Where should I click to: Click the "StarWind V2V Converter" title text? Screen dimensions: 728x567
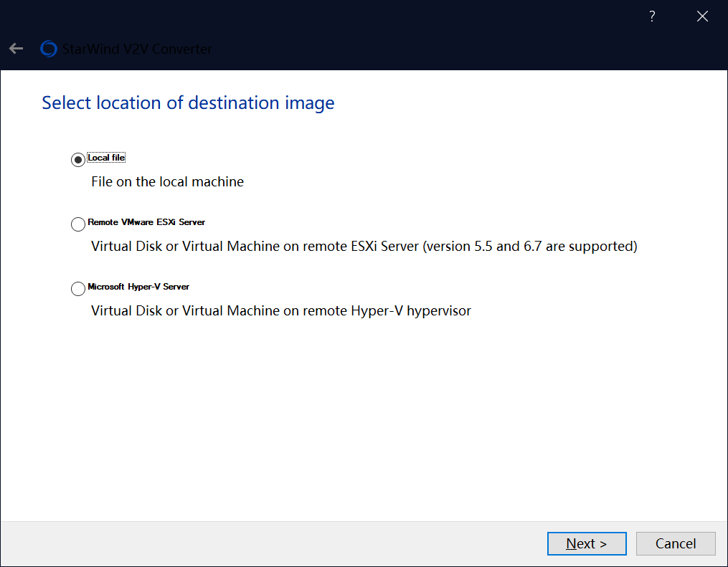(x=137, y=49)
